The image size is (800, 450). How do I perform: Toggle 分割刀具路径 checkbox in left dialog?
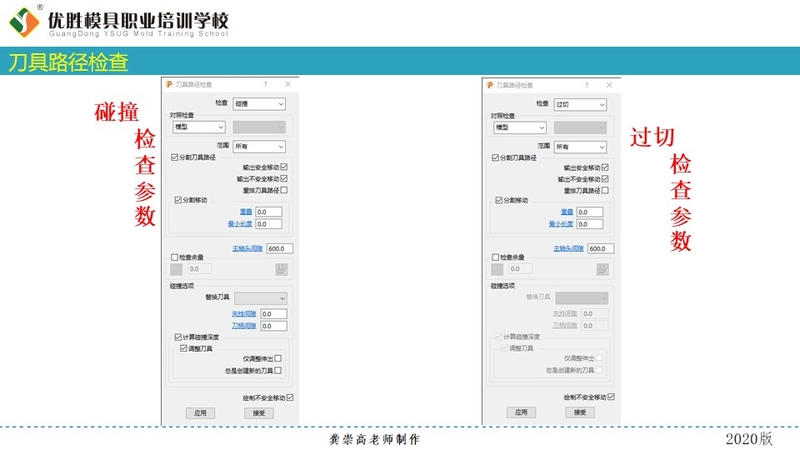176,158
